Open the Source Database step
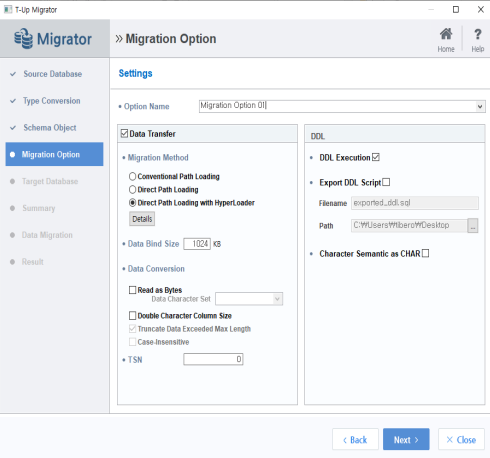 tap(53, 74)
